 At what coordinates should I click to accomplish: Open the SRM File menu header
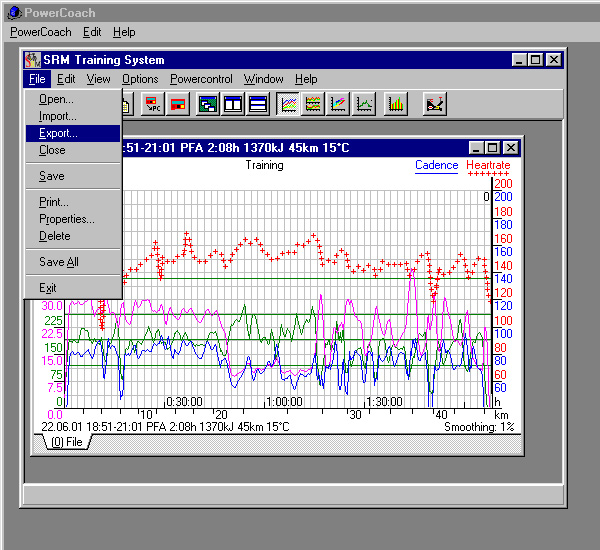coord(37,79)
